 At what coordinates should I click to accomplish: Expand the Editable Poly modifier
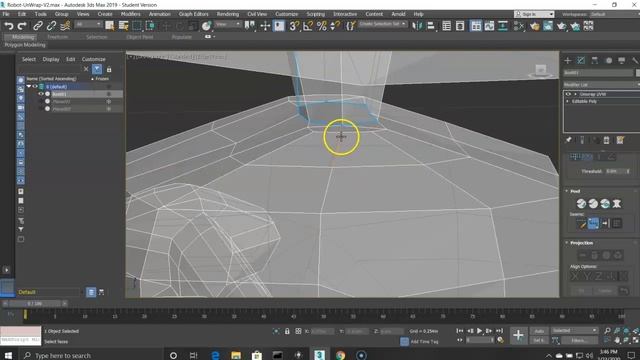[x=568, y=101]
